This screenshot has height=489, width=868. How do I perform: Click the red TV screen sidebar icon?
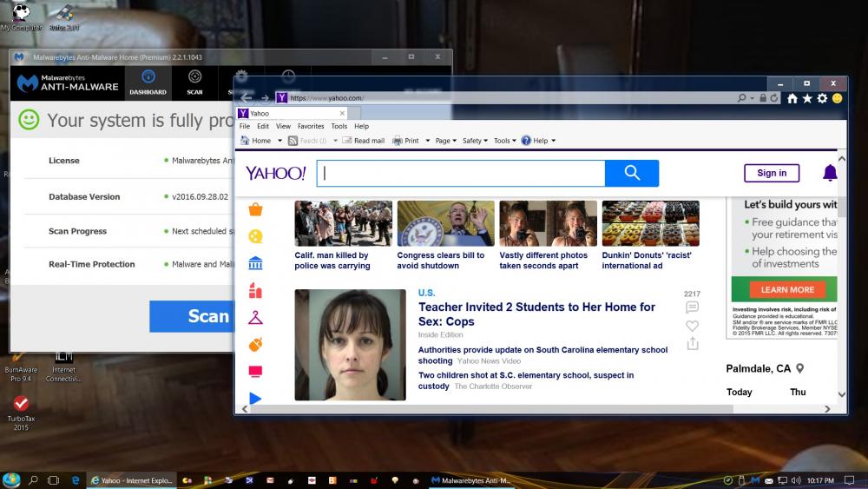[255, 371]
